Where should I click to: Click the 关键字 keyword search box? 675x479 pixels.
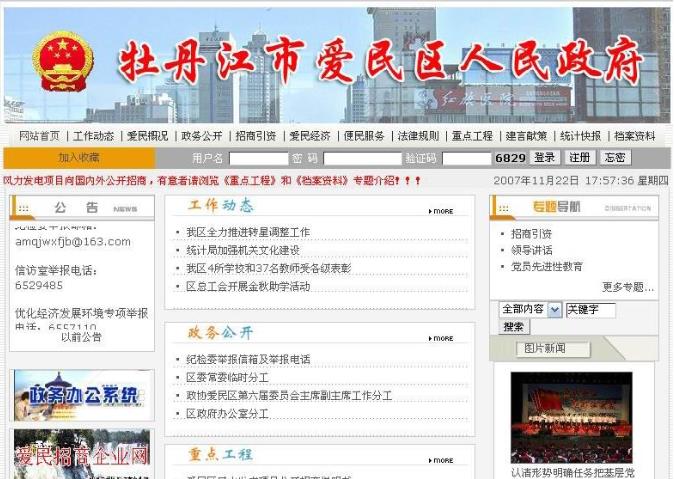coord(590,310)
